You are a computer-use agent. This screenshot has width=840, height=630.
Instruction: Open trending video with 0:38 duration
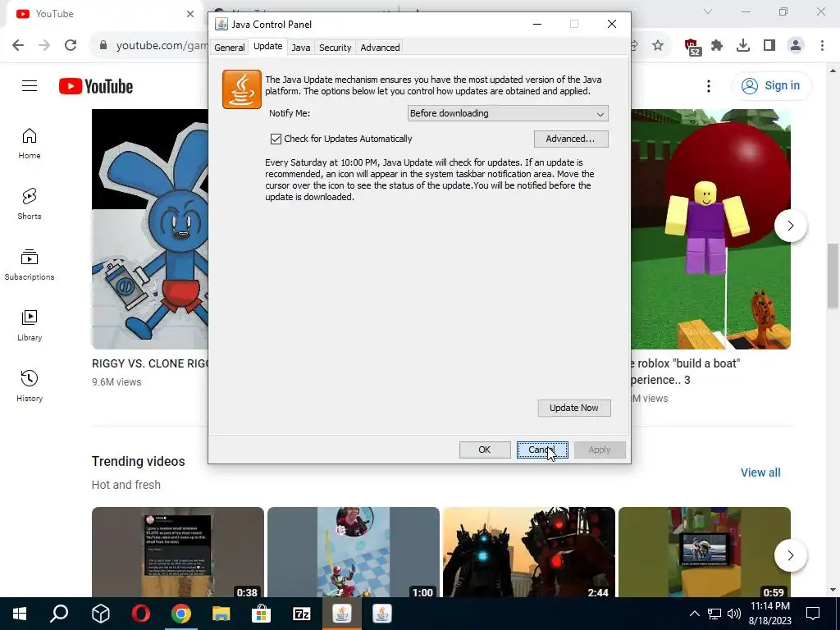[178, 552]
